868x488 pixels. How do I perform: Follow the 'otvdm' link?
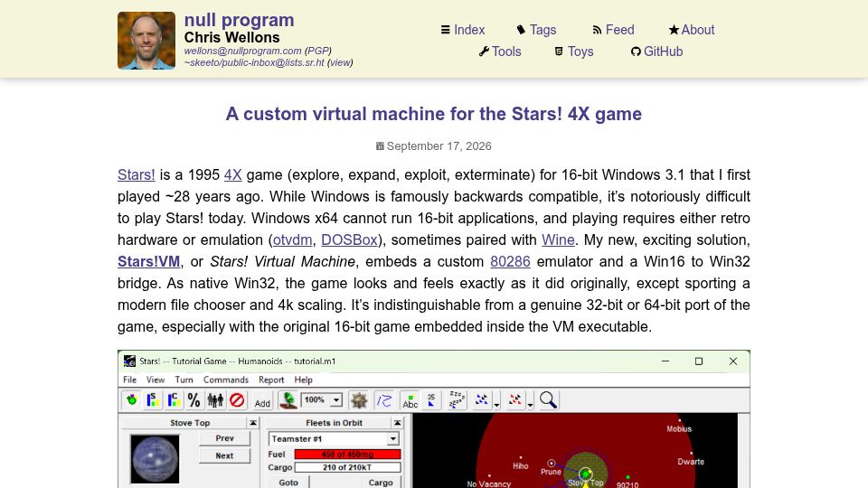pyautogui.click(x=292, y=240)
